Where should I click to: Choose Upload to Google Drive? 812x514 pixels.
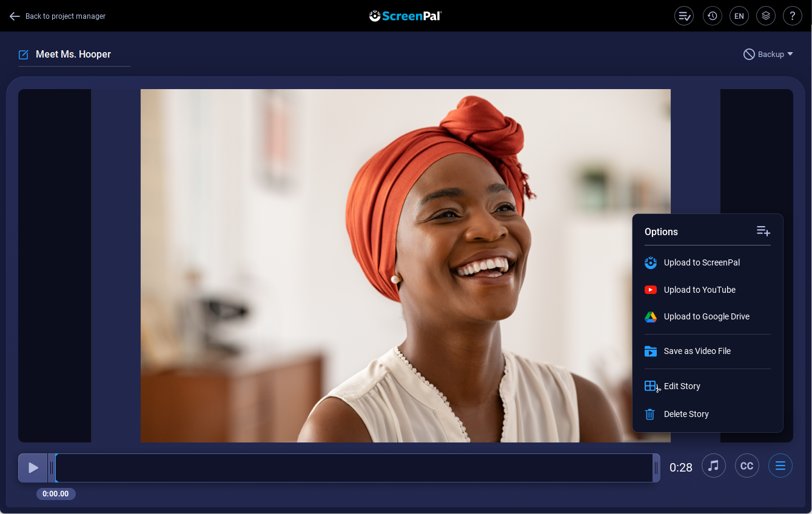(x=708, y=316)
